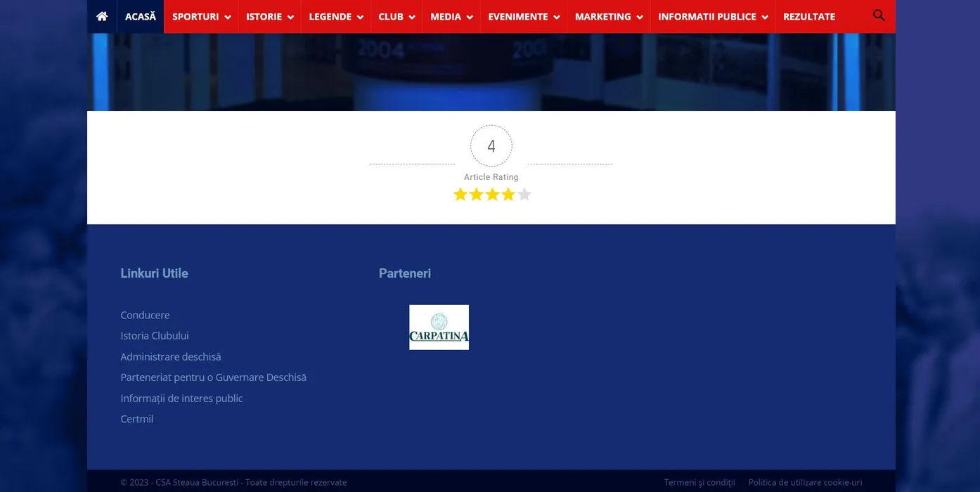Expand the Media menu item
980x492 pixels.
coord(451,17)
